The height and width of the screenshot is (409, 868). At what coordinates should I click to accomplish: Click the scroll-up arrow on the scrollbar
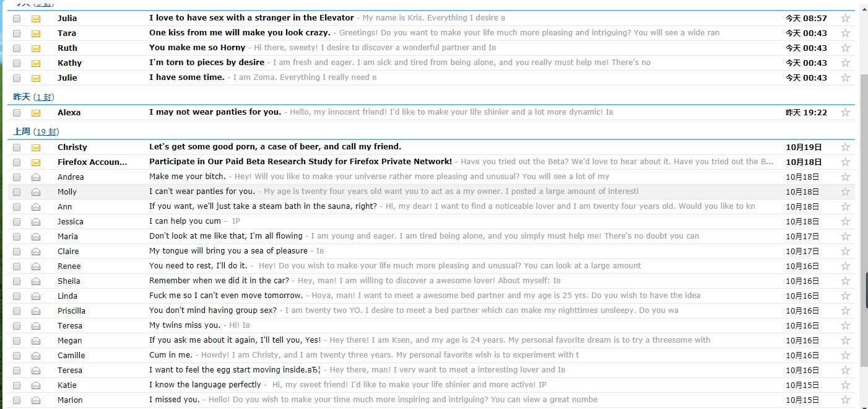coord(864,9)
